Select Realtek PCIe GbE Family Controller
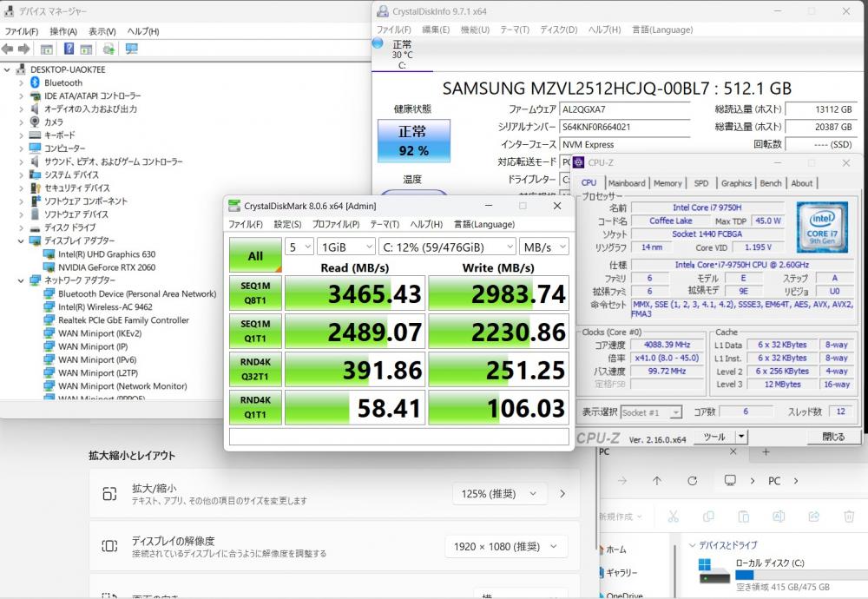The height and width of the screenshot is (599, 868). [x=123, y=320]
